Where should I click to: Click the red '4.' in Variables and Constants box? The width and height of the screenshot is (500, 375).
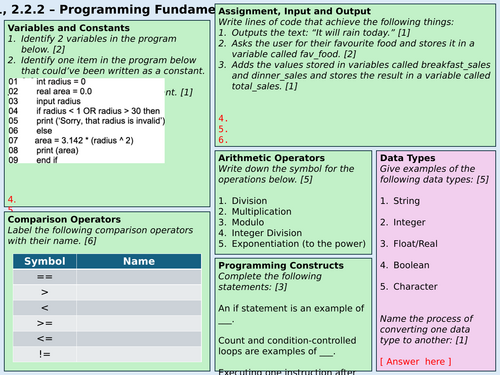[x=12, y=199]
